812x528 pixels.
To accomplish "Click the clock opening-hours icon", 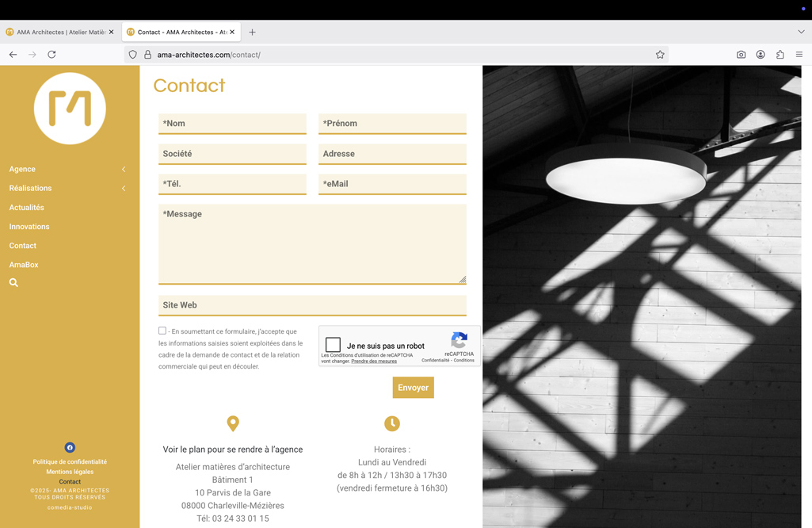I will click(392, 423).
